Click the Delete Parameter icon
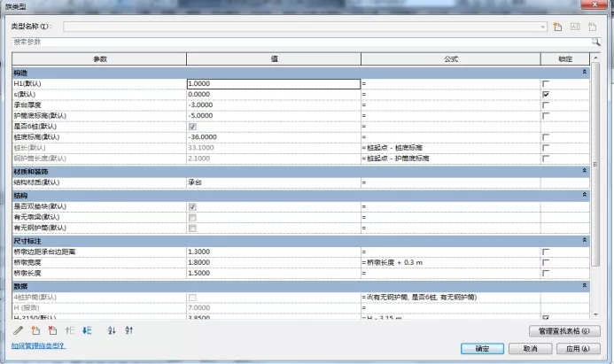This screenshot has width=614, height=364. pyautogui.click(x=52, y=330)
